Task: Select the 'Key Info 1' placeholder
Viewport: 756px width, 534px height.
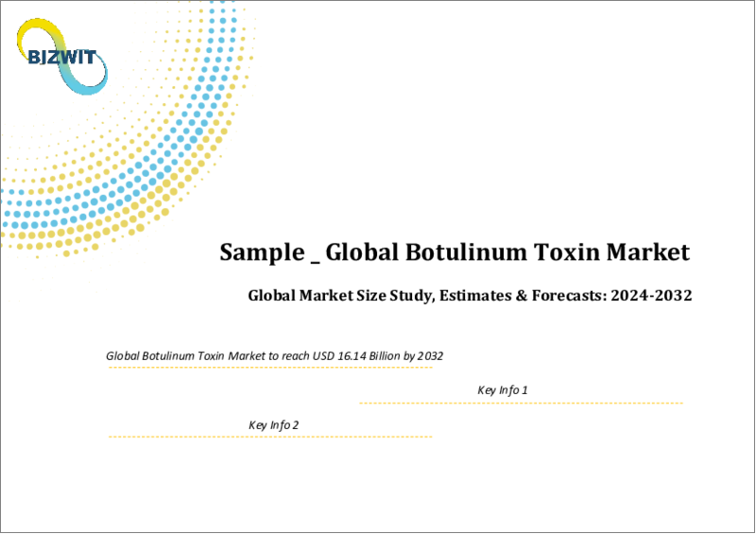Action: [x=503, y=390]
